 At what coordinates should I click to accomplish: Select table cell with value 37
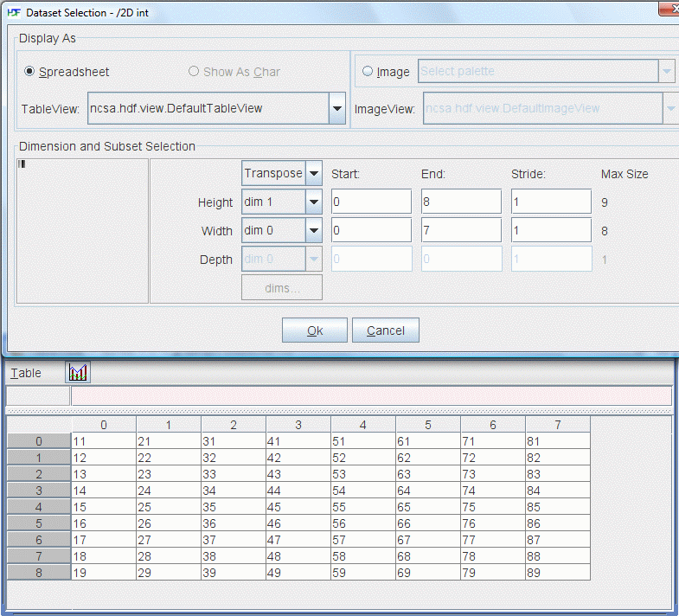(234, 540)
